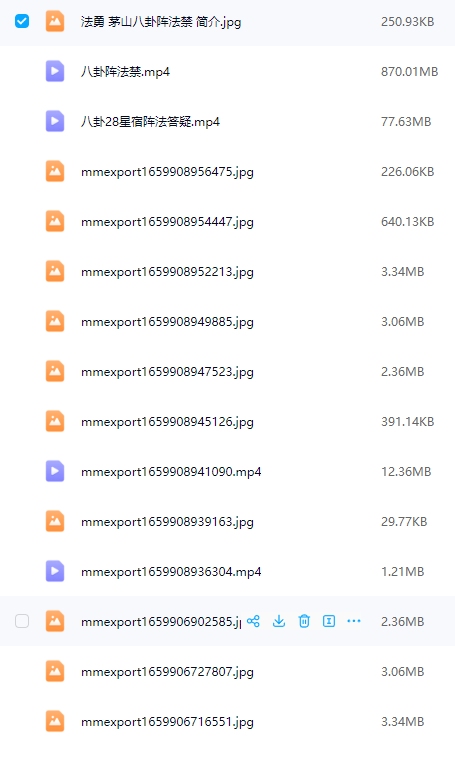Screen dimensions: 455x770
Task: Click video icon of 八卦28星宿阵法答疑.mp4
Action: 55,121
